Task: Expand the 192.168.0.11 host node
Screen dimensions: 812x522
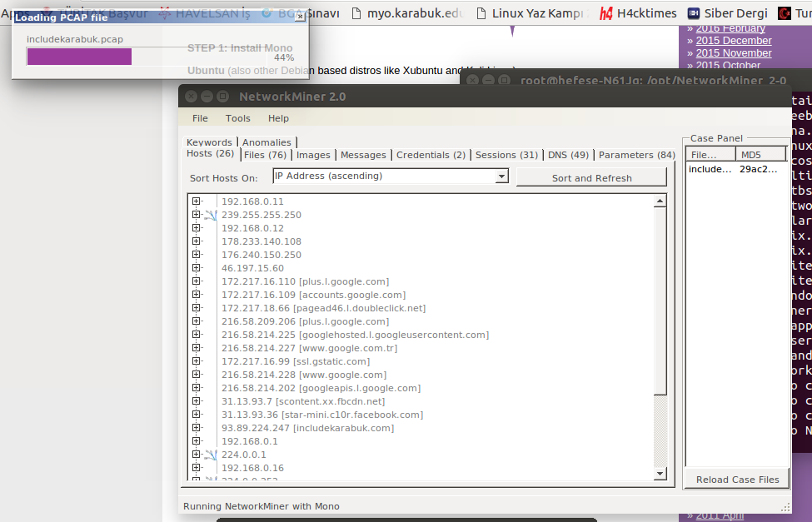Action: 196,201
